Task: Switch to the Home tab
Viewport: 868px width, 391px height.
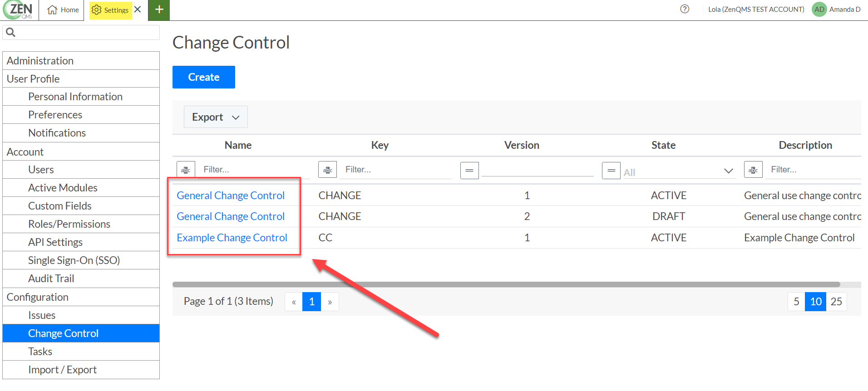Action: tap(63, 10)
